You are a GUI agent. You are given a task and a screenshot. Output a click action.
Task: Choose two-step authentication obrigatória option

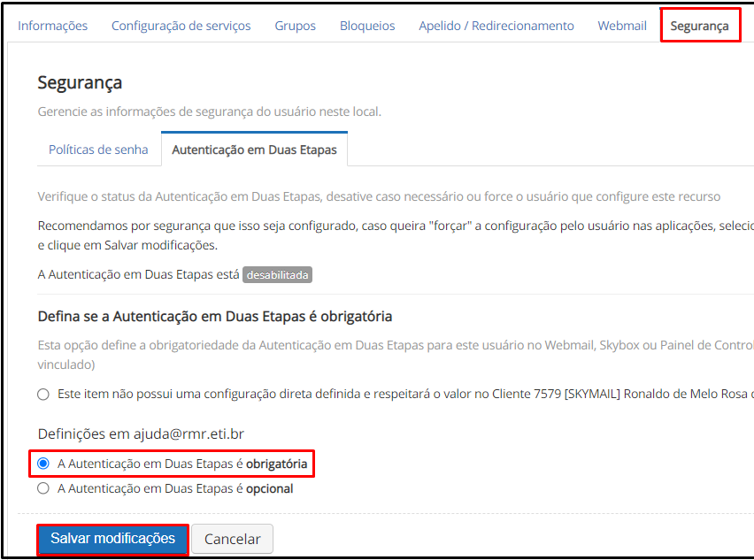pos(43,464)
